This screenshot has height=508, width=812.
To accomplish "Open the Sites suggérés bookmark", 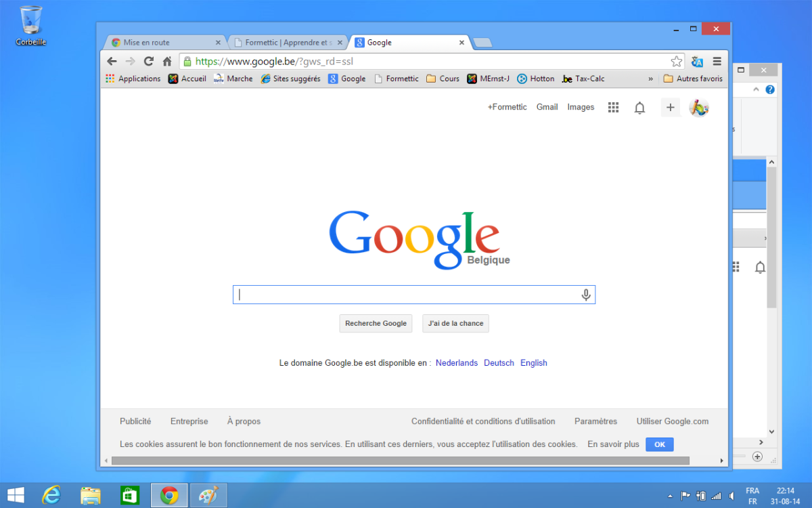I will tap(290, 79).
